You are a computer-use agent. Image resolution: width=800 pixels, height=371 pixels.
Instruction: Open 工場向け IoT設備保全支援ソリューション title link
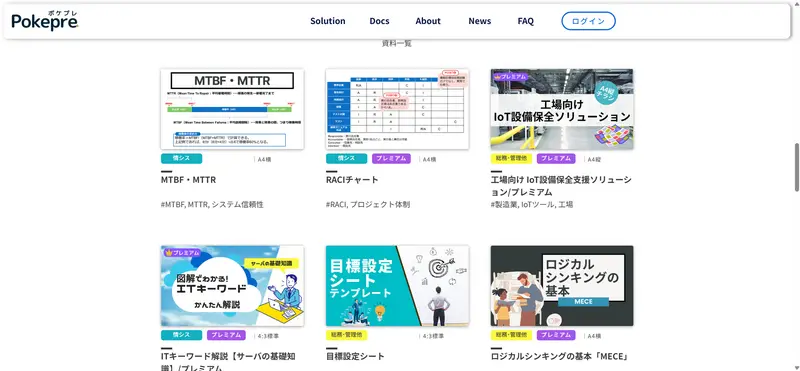561,186
